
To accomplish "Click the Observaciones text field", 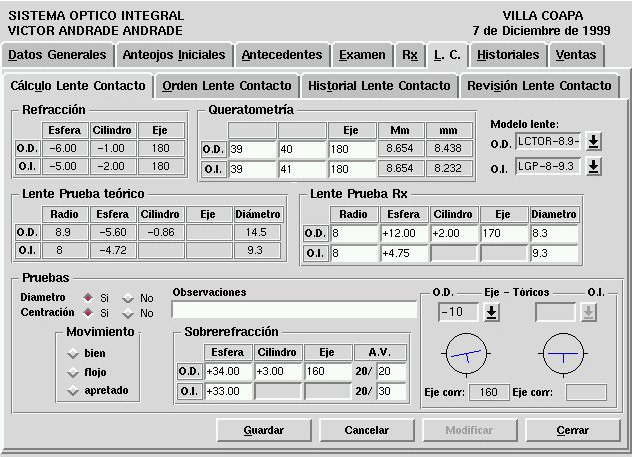I will pos(294,310).
